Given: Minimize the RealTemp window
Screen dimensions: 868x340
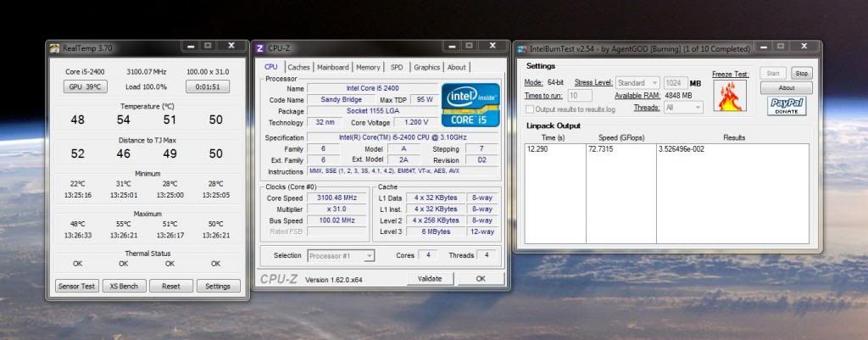Looking at the screenshot, I should tap(191, 47).
